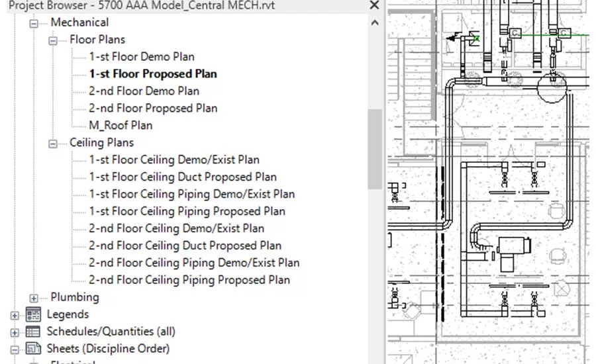
Task: Expand the Schedules/Quantities (all) node
Action: [15, 332]
